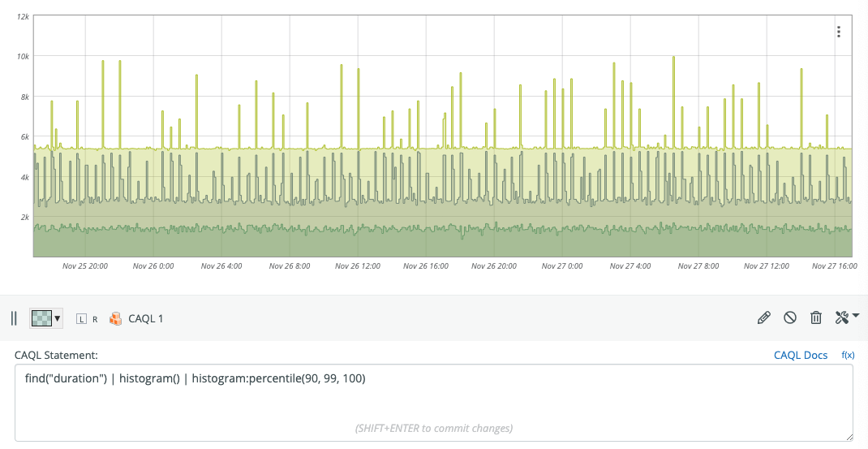Click the Nov 26 16:00 axis label
This screenshot has height=449, width=868.
click(x=426, y=266)
